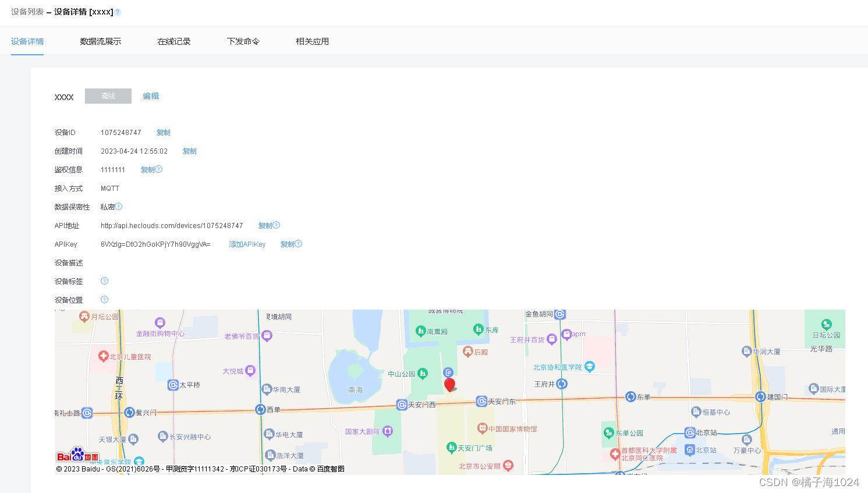Select the 相关应用 tab
The image size is (868, 493).
(x=312, y=41)
